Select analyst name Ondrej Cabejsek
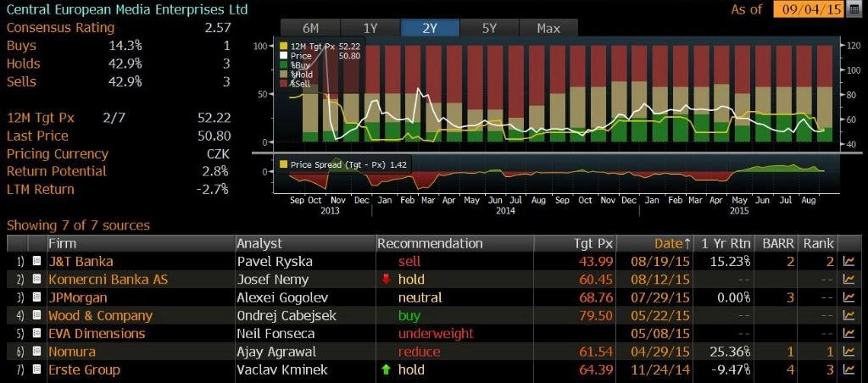 point(287,316)
